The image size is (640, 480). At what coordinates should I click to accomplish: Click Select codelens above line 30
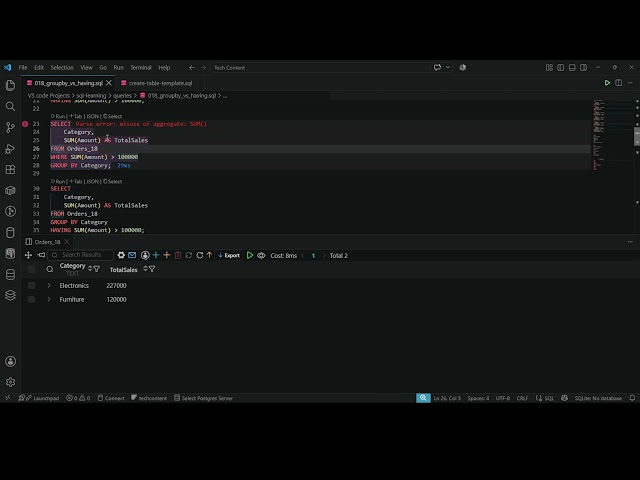click(113, 181)
